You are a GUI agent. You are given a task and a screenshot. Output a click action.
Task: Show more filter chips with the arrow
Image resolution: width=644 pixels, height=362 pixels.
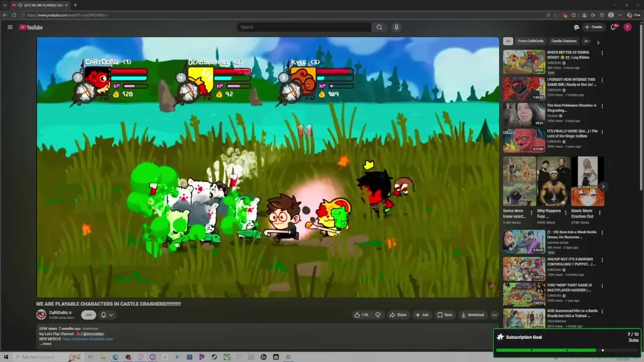[598, 42]
